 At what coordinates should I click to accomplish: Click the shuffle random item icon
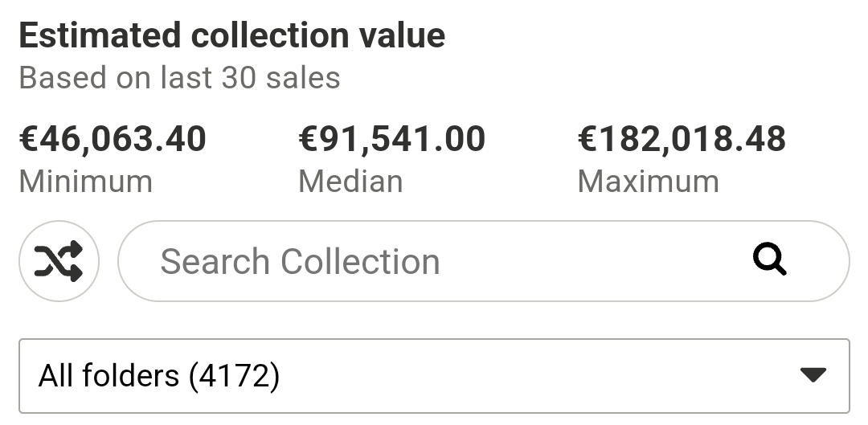click(x=59, y=261)
